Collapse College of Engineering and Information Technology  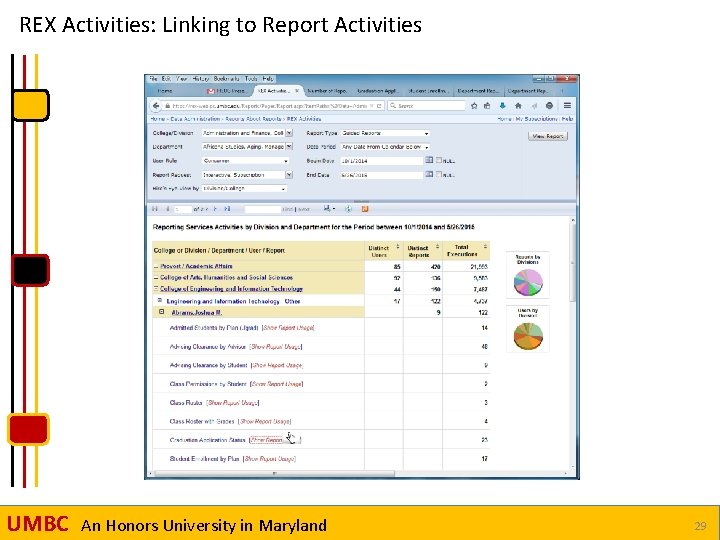[x=156, y=288]
